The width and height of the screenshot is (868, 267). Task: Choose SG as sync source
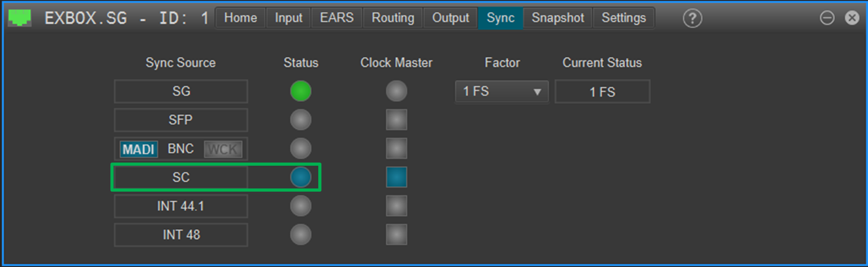181,91
